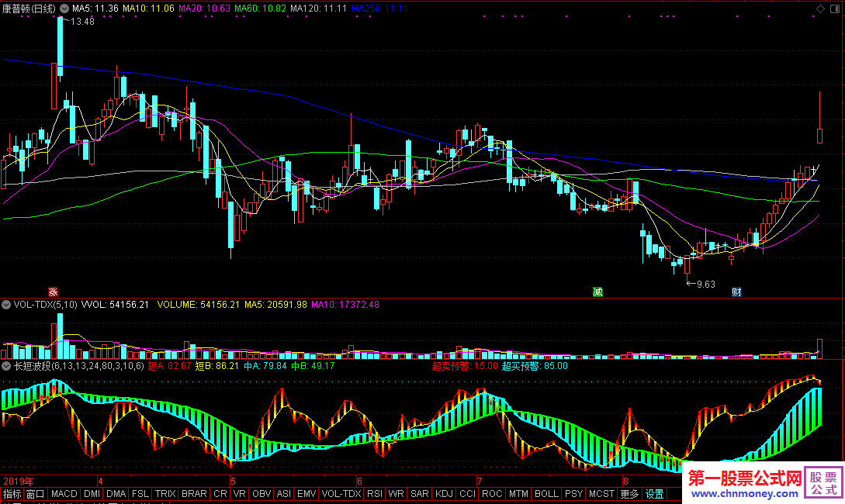Switch to the BOLL indicator tab
845x504 pixels.
[546, 494]
